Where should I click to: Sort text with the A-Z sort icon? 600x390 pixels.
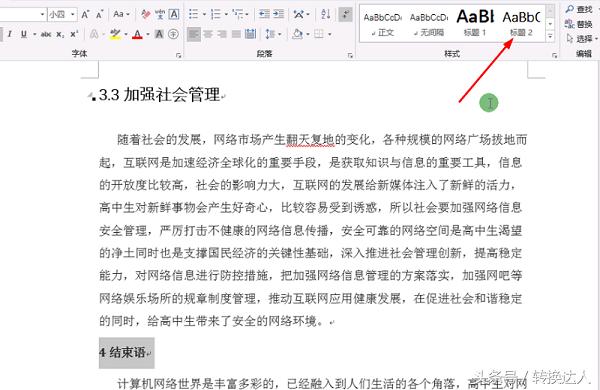(326, 15)
